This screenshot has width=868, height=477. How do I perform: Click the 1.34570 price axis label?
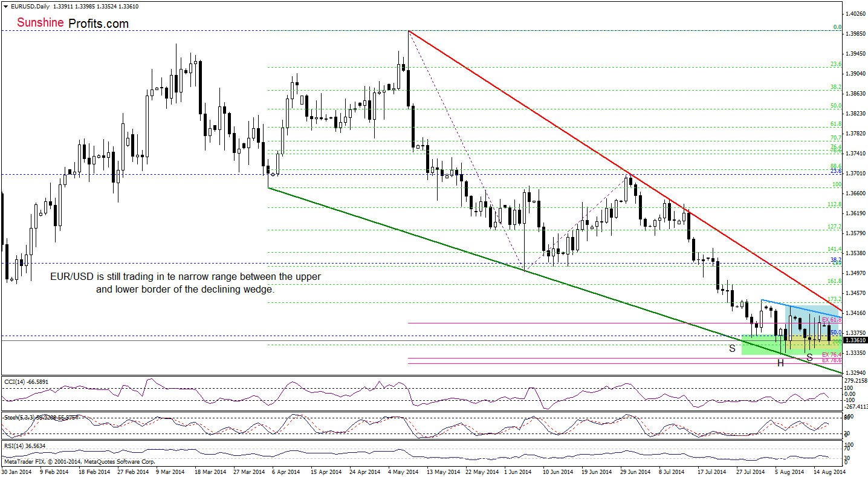click(855, 293)
